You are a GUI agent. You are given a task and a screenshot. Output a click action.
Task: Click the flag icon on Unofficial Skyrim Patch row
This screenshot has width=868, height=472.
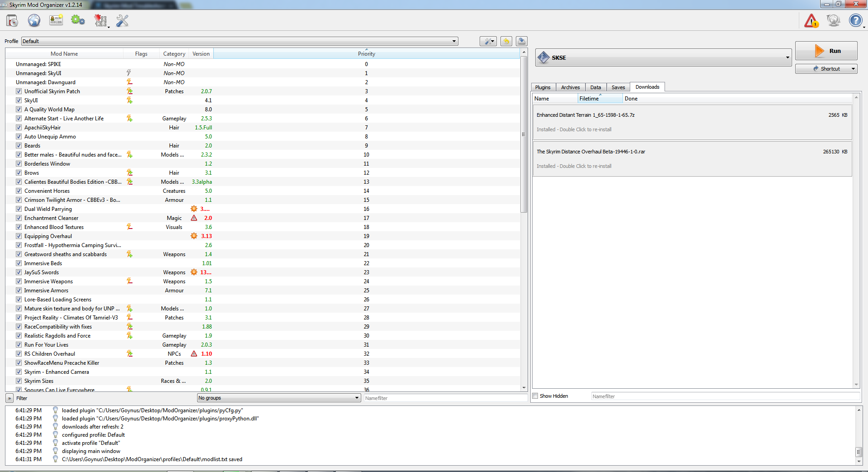(129, 91)
